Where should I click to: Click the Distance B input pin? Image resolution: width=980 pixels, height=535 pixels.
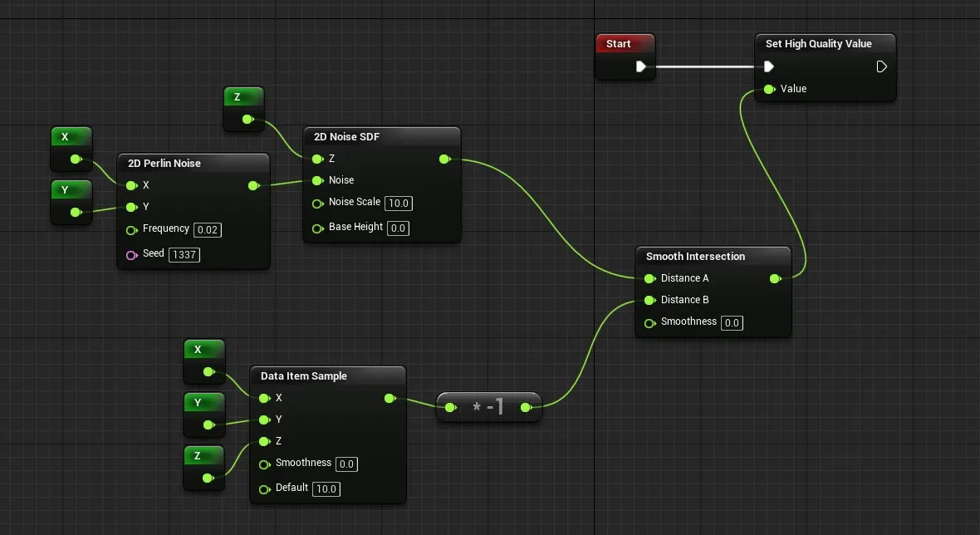[x=649, y=300]
